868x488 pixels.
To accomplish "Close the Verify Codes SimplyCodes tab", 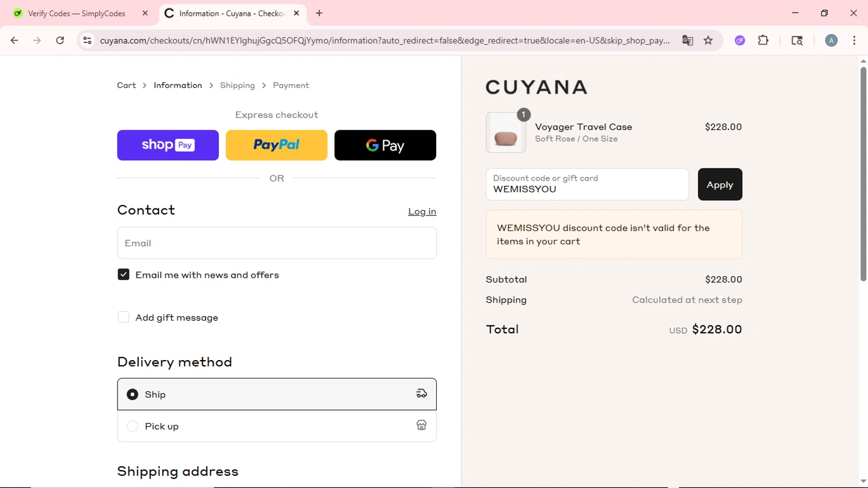I will click(145, 13).
